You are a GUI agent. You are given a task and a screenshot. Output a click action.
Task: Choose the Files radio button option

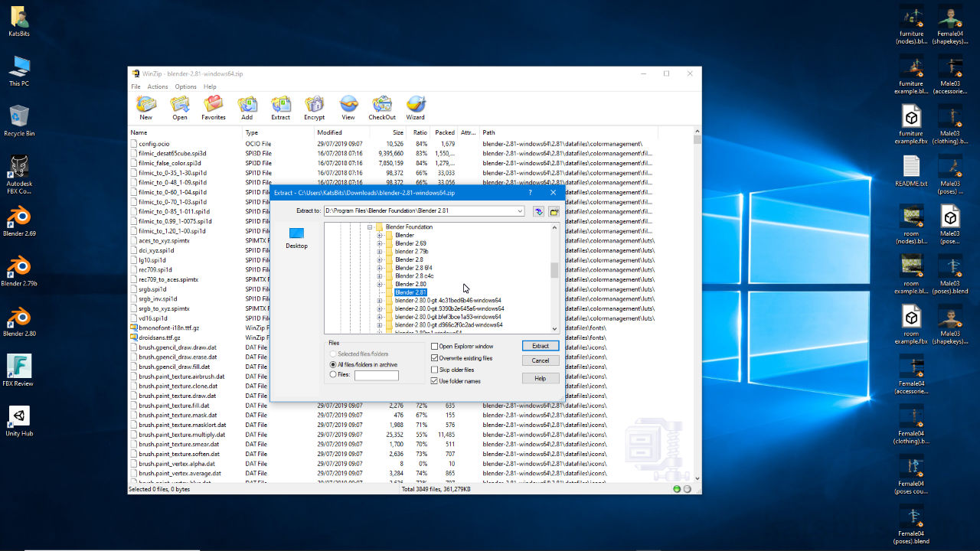[x=332, y=375]
